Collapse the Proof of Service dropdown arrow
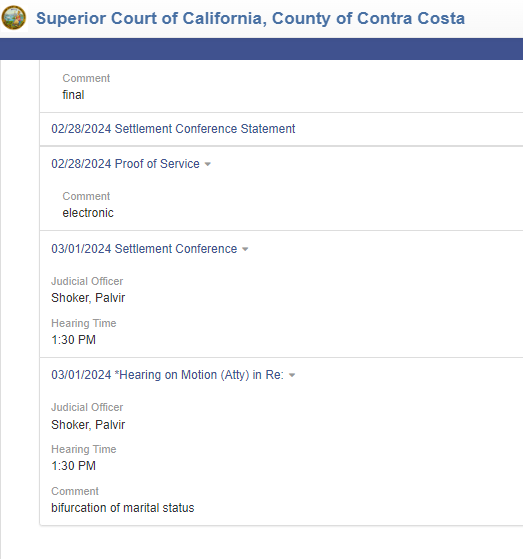The width and height of the screenshot is (523, 559). pos(207,164)
